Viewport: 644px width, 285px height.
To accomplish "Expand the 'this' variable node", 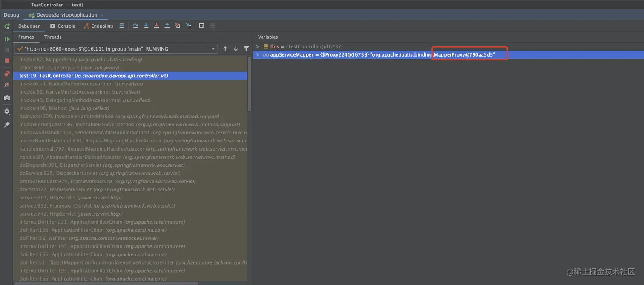I will [x=257, y=46].
